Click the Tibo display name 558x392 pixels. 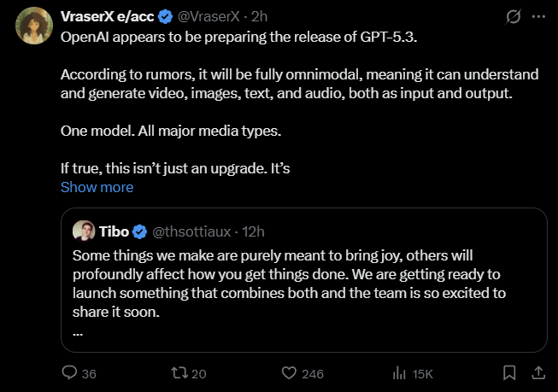(114, 231)
